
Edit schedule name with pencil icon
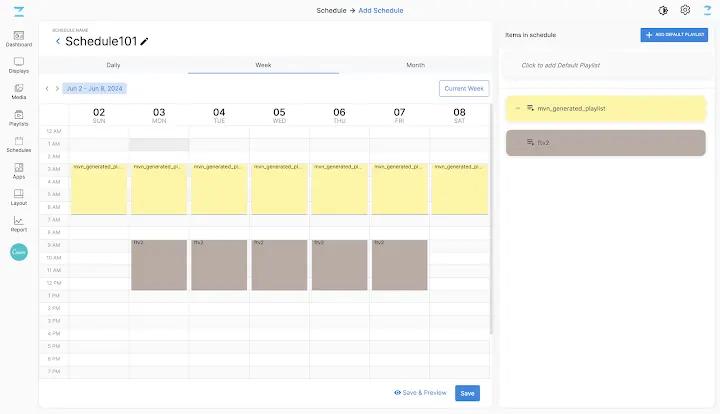point(144,41)
